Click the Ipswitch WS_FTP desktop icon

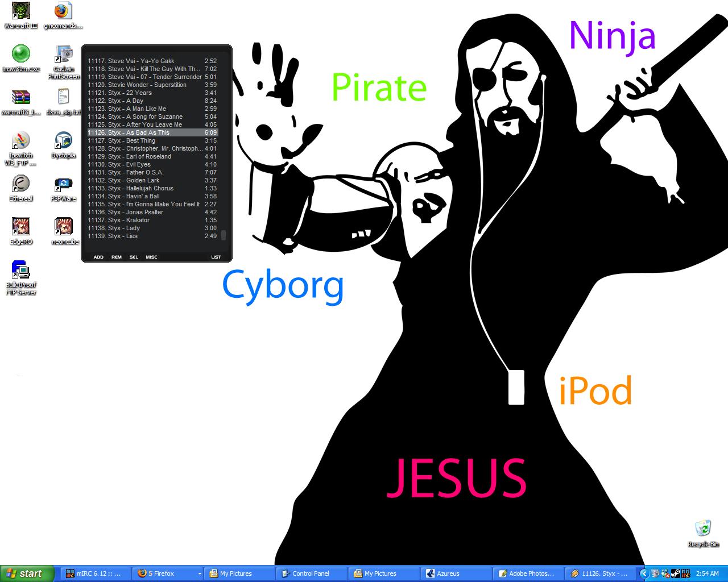21,142
